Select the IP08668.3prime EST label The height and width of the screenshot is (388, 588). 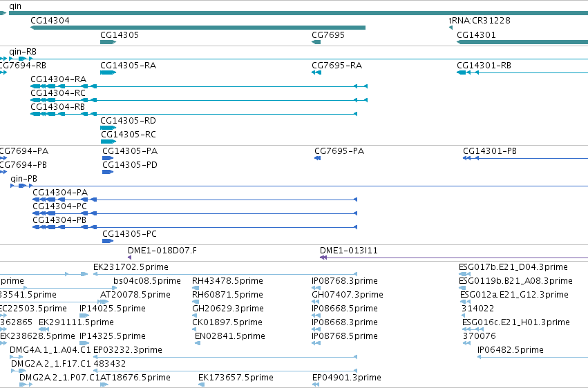(345, 322)
